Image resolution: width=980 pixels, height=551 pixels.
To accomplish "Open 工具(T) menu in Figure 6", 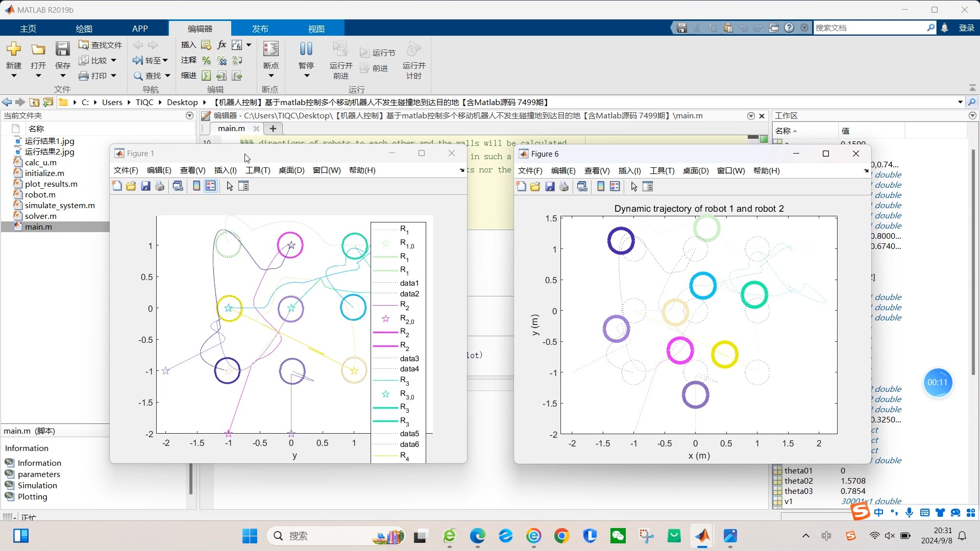I will (661, 171).
